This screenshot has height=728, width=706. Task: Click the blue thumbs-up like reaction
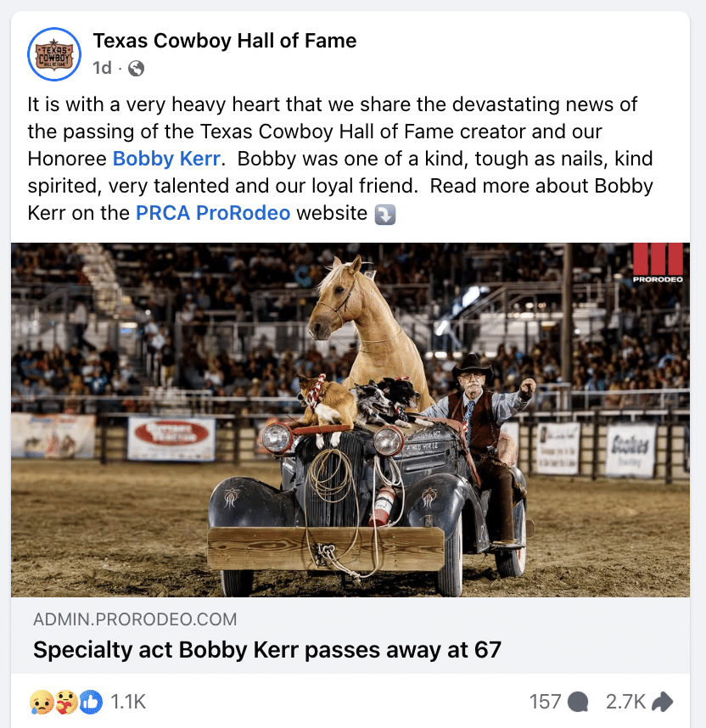[x=91, y=702]
